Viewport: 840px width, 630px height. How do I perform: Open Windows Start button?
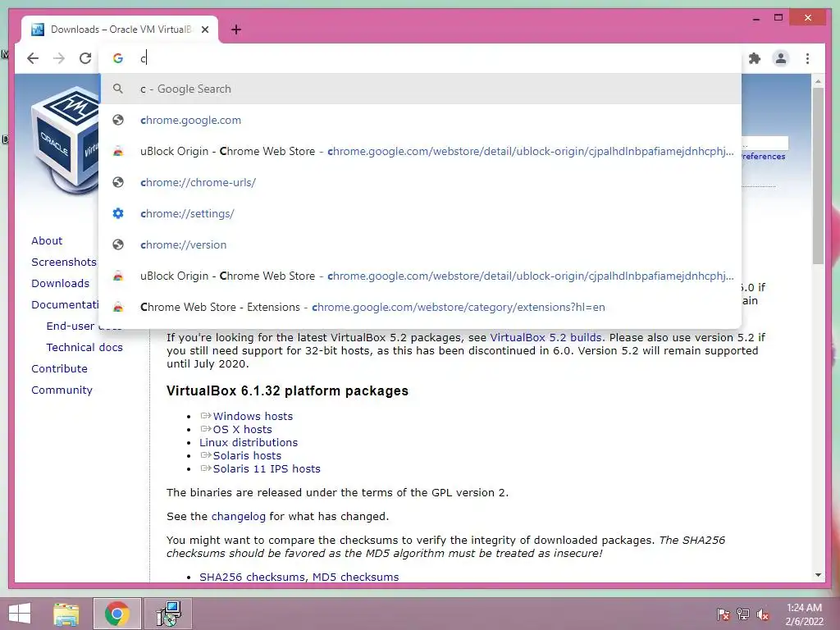pyautogui.click(x=20, y=614)
